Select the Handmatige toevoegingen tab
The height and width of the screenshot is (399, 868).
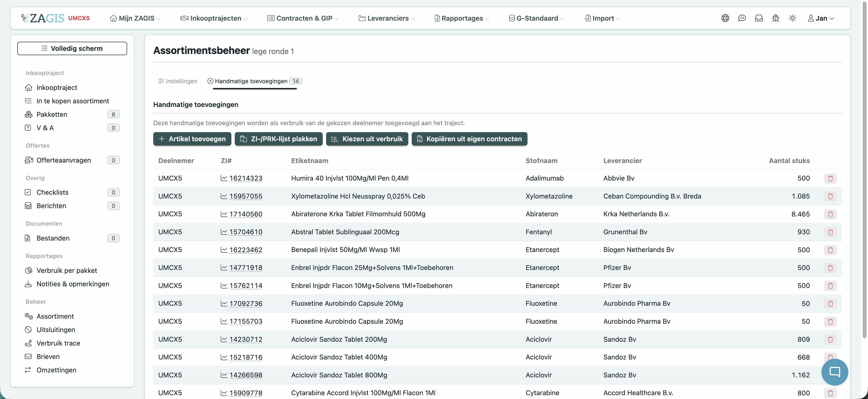click(x=254, y=81)
